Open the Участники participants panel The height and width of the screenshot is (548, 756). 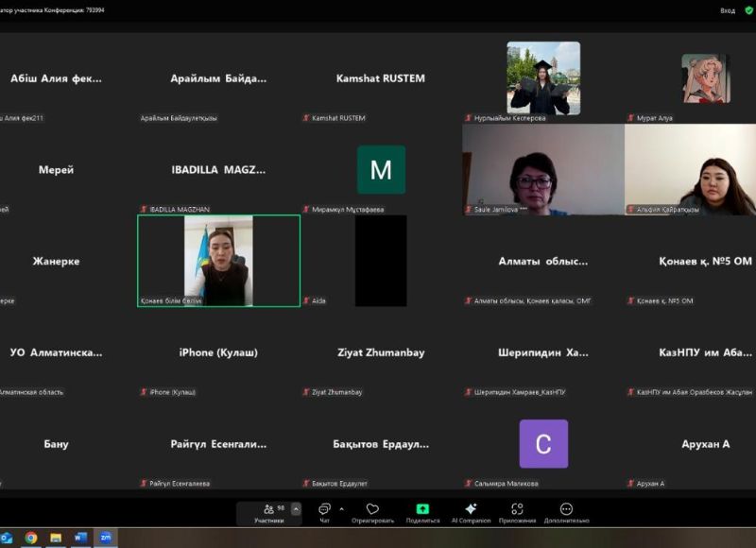point(269,512)
